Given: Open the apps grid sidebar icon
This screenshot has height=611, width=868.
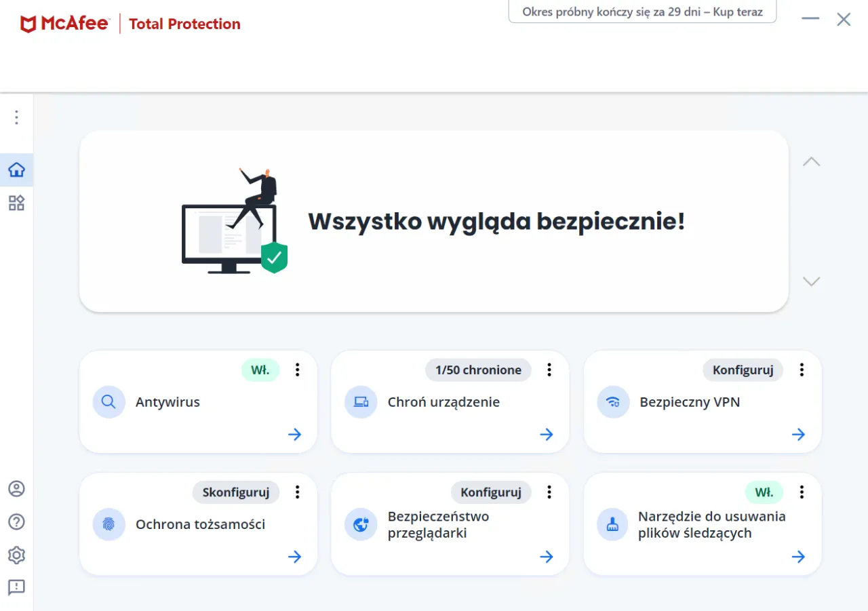Looking at the screenshot, I should tap(16, 203).
